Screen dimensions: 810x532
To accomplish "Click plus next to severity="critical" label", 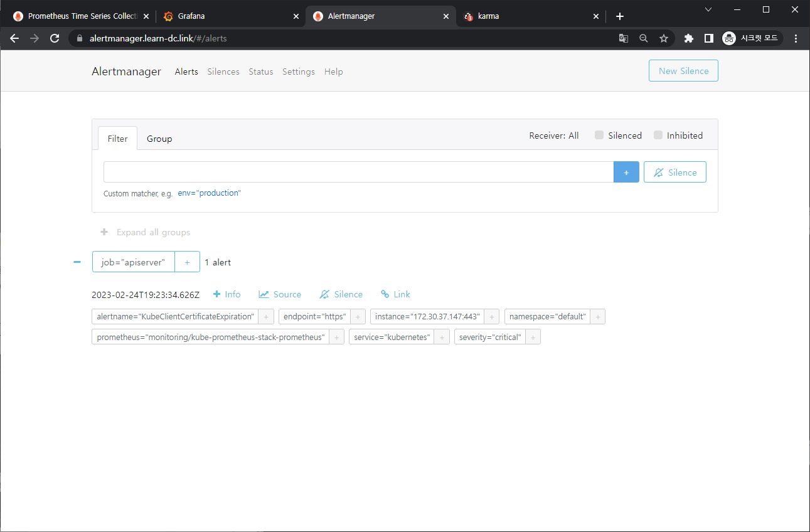I will click(533, 338).
